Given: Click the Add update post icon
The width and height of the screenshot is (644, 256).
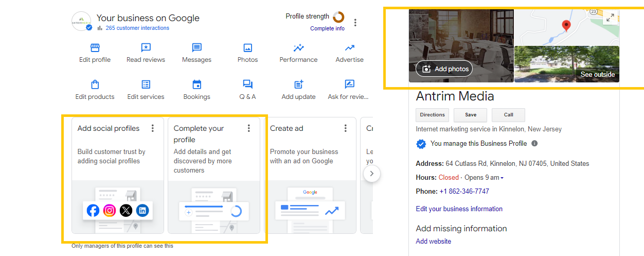Looking at the screenshot, I should 298,84.
